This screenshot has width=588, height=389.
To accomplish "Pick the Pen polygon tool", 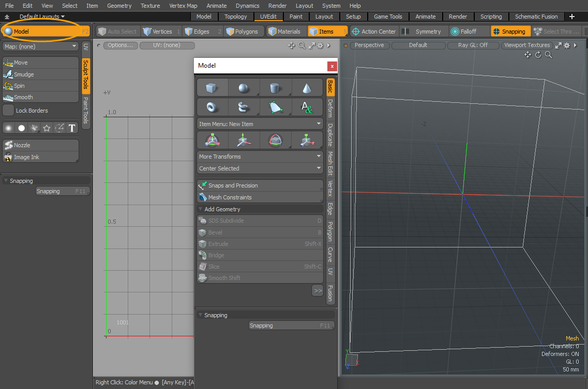I will click(x=276, y=107).
